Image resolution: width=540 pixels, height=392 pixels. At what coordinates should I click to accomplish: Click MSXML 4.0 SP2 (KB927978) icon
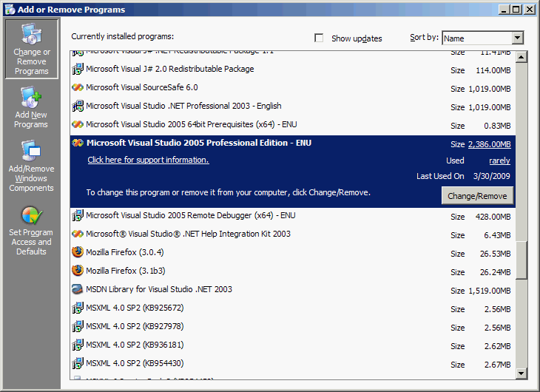click(78, 326)
